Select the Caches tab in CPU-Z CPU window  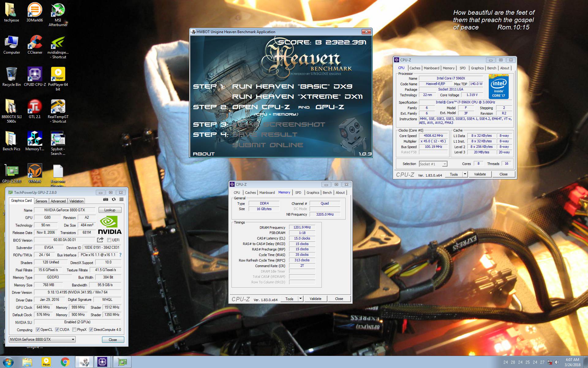point(415,68)
